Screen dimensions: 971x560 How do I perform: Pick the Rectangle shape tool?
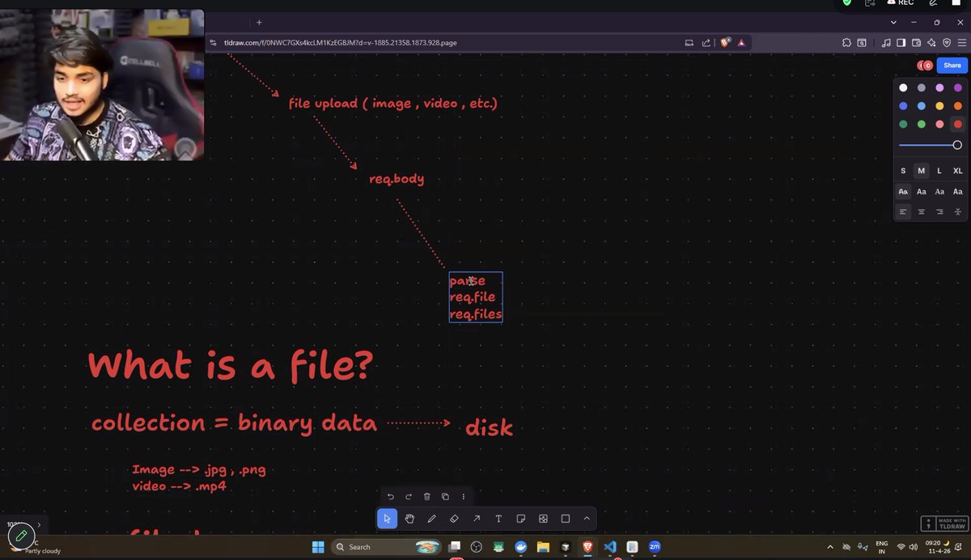click(x=565, y=518)
